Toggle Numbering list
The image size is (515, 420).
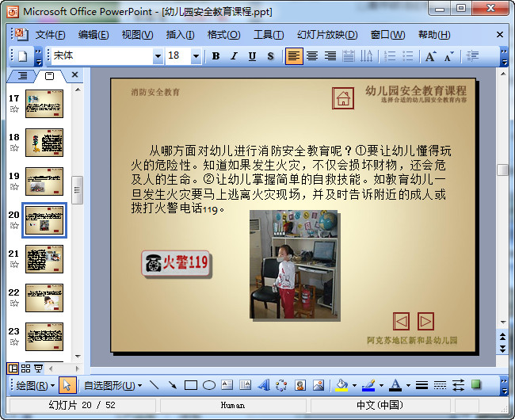coord(390,56)
